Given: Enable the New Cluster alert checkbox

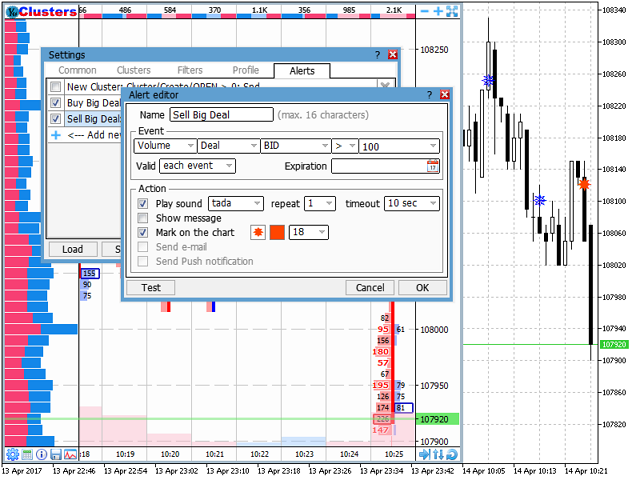Looking at the screenshot, I should pyautogui.click(x=56, y=87).
